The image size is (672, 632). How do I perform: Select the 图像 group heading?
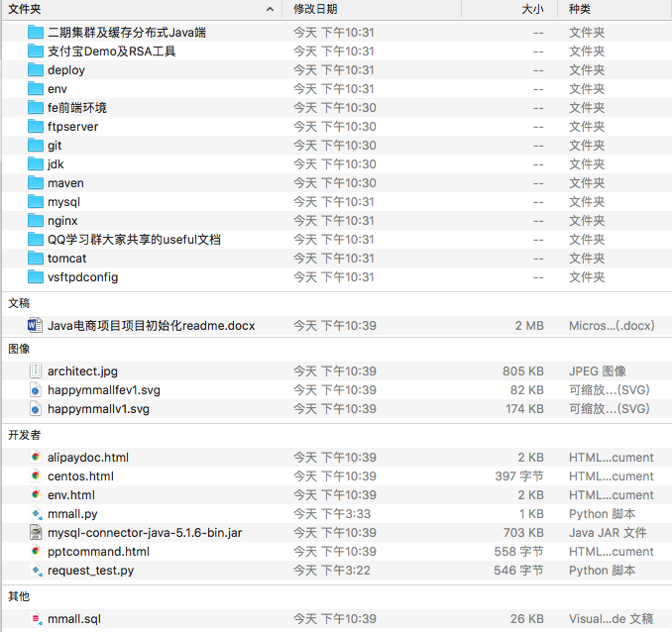click(19, 349)
